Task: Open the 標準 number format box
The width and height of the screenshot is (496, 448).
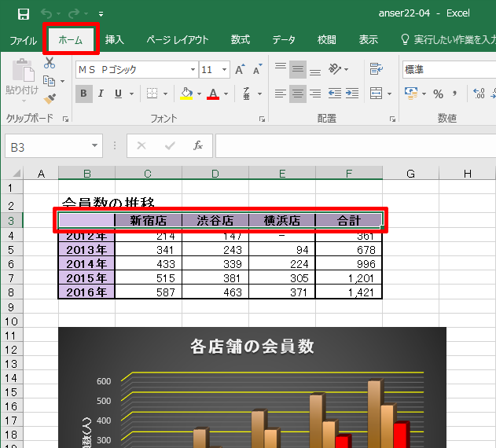Action: click(x=449, y=70)
